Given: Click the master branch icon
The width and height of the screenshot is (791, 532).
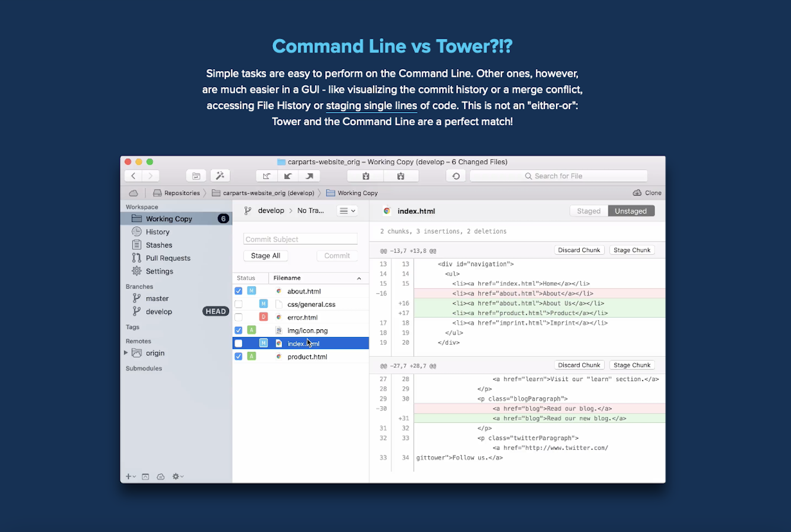Looking at the screenshot, I should [x=137, y=298].
